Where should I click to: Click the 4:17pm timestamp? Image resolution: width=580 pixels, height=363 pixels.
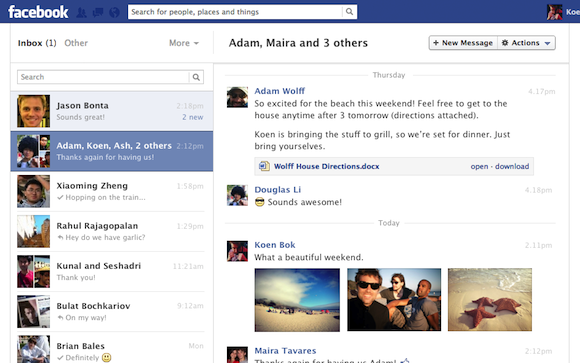coord(542,91)
